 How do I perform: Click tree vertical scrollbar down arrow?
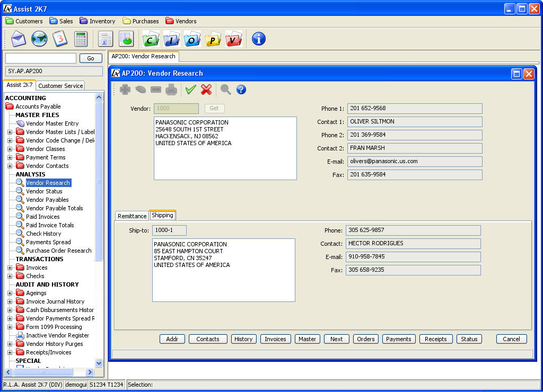click(99, 363)
